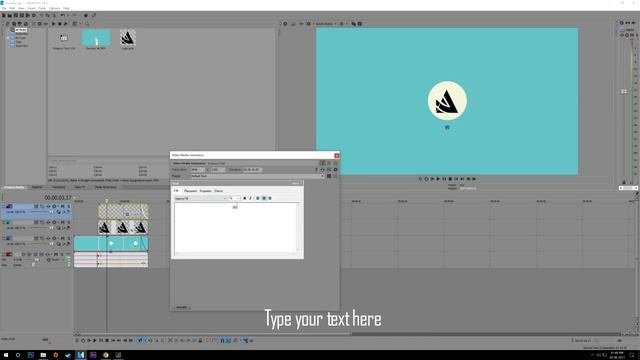
Task: Click the Save project toolbar icon
Action: pyautogui.click(x=16, y=16)
